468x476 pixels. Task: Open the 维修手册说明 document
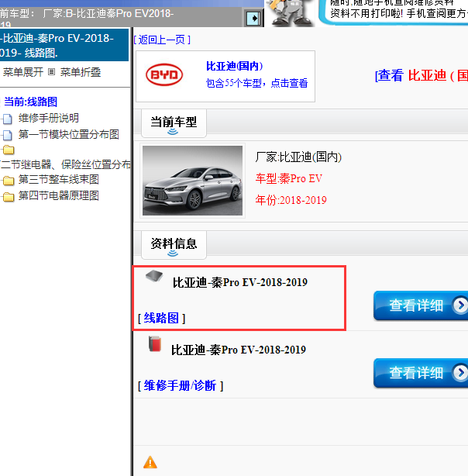49,118
